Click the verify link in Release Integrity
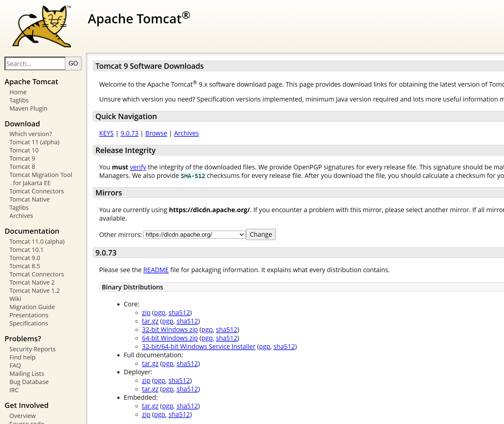 (138, 167)
